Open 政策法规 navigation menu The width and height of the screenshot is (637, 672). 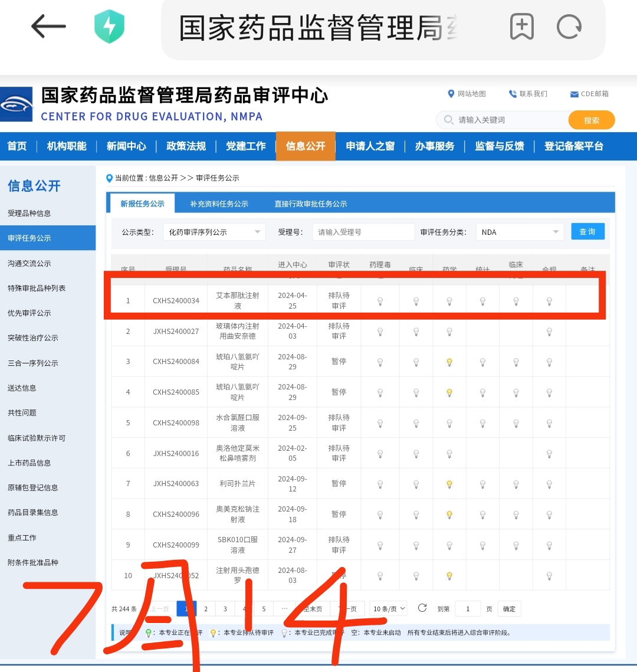click(x=186, y=146)
